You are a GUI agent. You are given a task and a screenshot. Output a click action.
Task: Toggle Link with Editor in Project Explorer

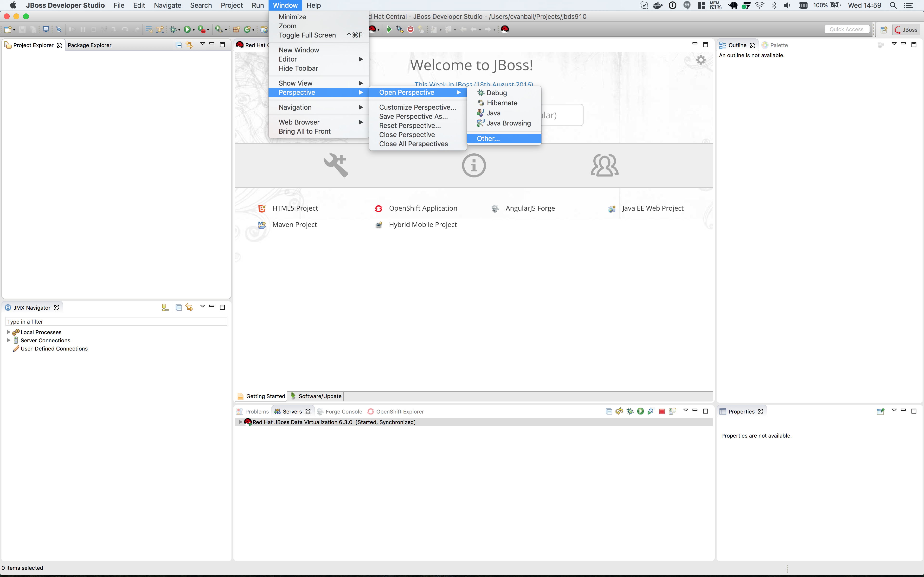[189, 45]
